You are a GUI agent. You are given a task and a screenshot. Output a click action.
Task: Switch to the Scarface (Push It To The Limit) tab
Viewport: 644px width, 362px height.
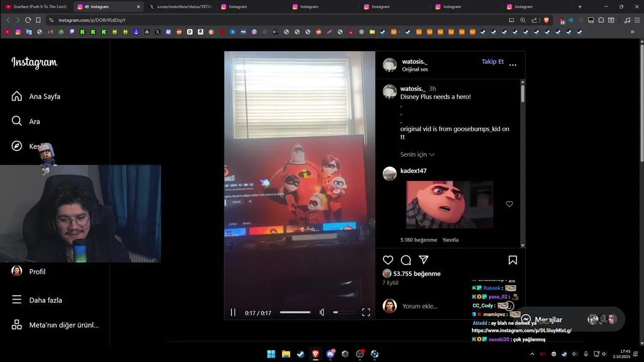click(36, 7)
